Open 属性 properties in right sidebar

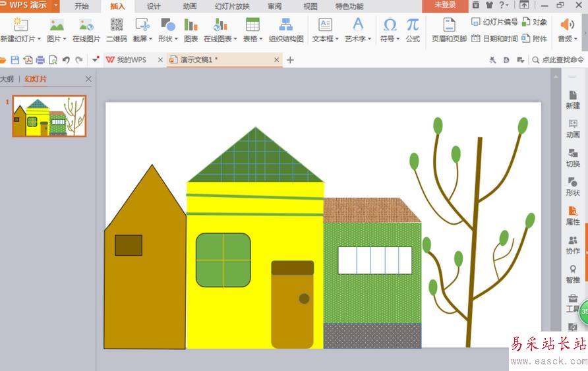(573, 216)
